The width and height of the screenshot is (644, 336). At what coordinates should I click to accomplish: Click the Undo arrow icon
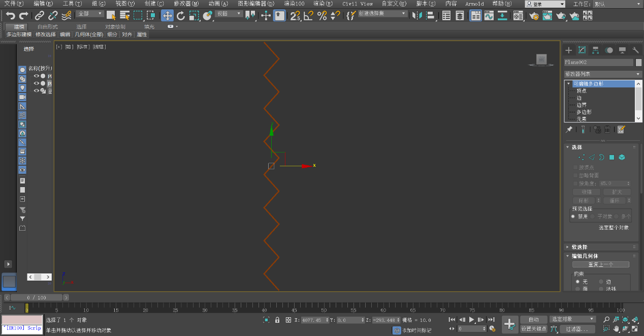(10, 16)
